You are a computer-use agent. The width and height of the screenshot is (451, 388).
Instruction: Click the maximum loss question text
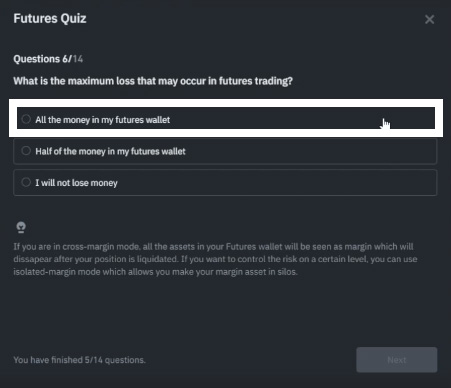coord(153,81)
